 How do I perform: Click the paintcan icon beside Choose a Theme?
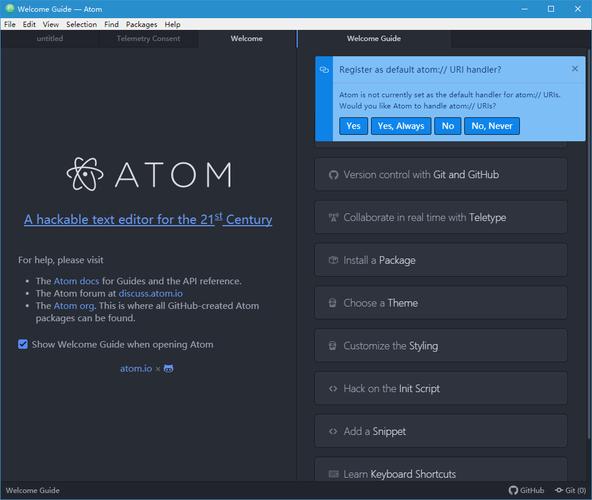tap(332, 303)
